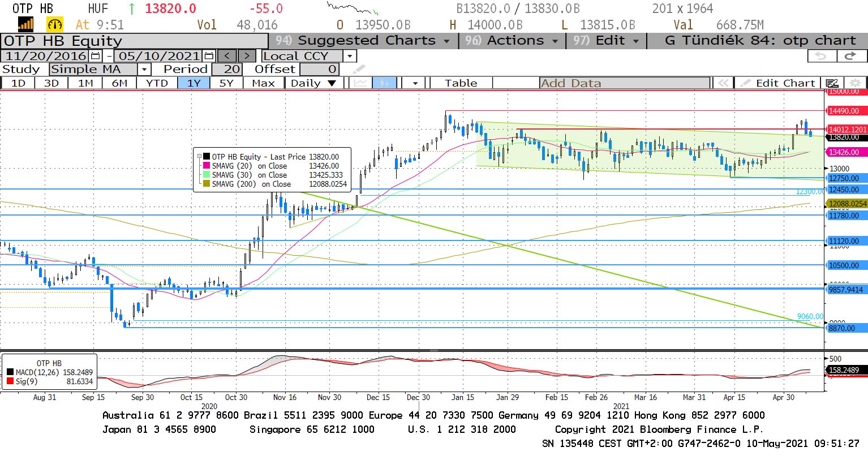868x460 pixels.
Task: Collapse the chart legend box toggle
Action: point(199,157)
